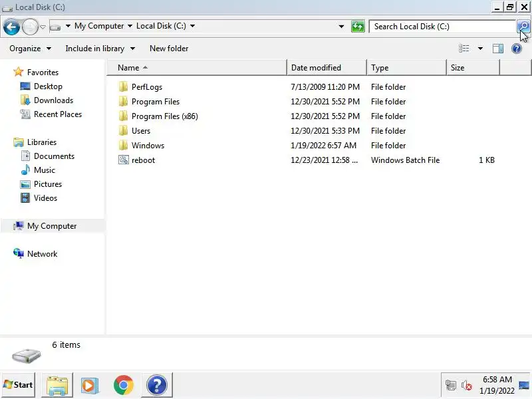Screen dimensions: 532x399
Task: Expand arrow after Local Disk (C:) breadcrumb
Action: tap(192, 26)
